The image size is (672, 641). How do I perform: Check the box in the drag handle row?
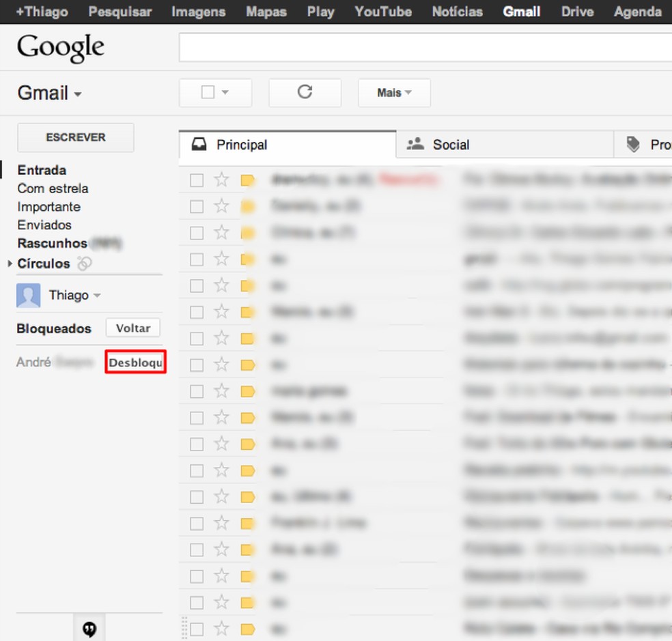197,629
